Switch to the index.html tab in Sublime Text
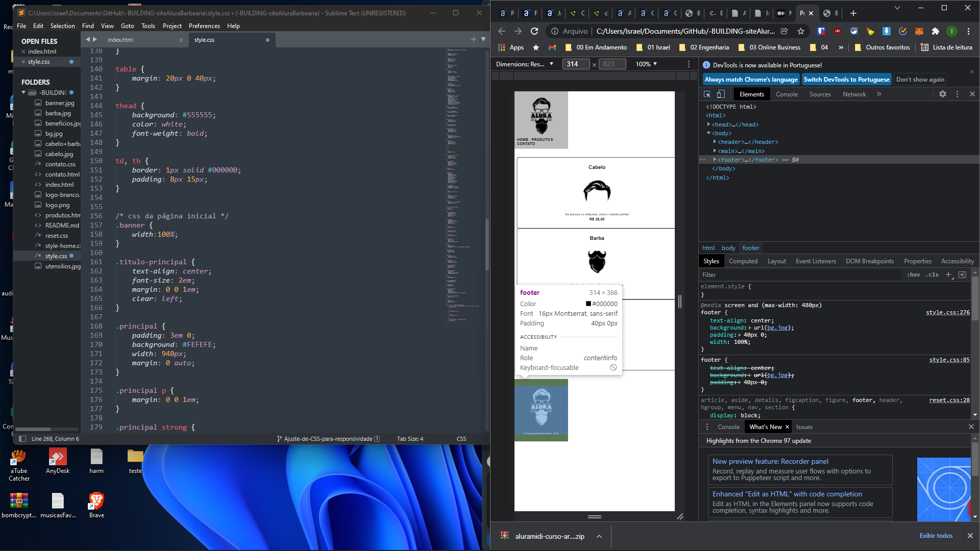This screenshot has height=551, width=980. (x=120, y=40)
